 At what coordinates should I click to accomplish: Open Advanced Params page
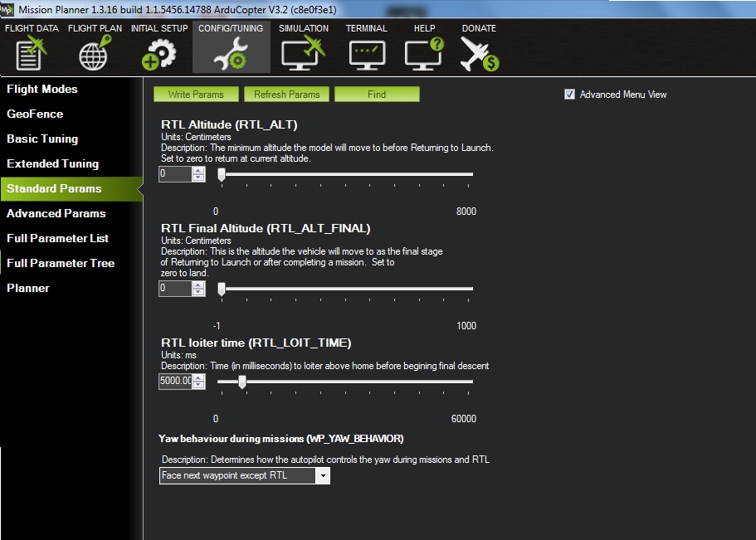(x=56, y=213)
